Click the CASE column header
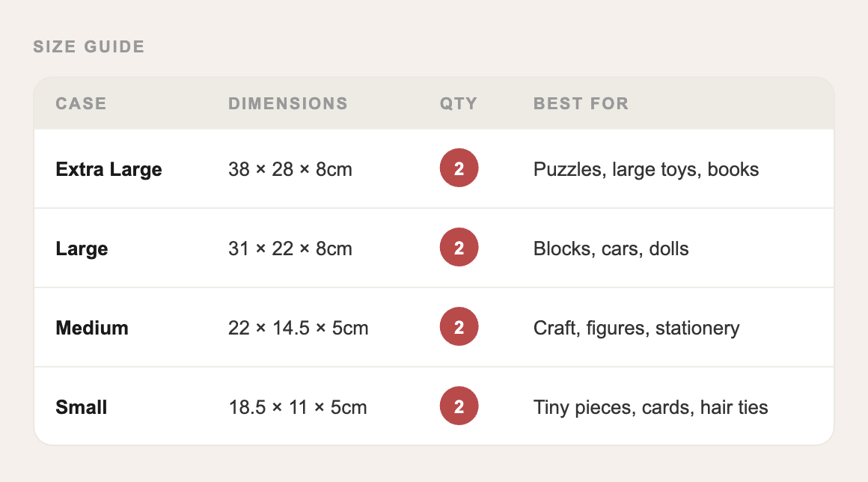The image size is (868, 482). (81, 103)
